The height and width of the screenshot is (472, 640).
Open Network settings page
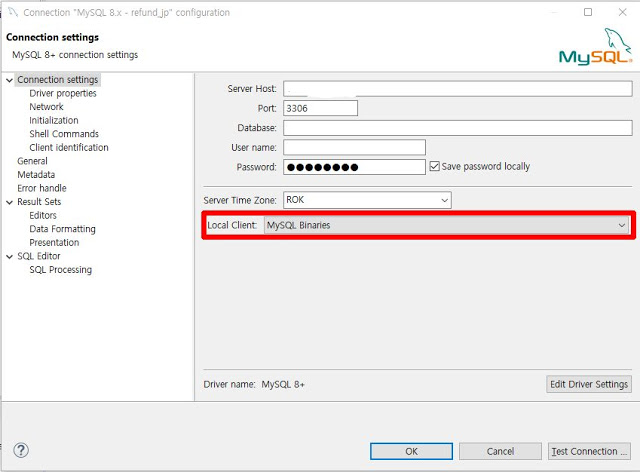(x=46, y=107)
